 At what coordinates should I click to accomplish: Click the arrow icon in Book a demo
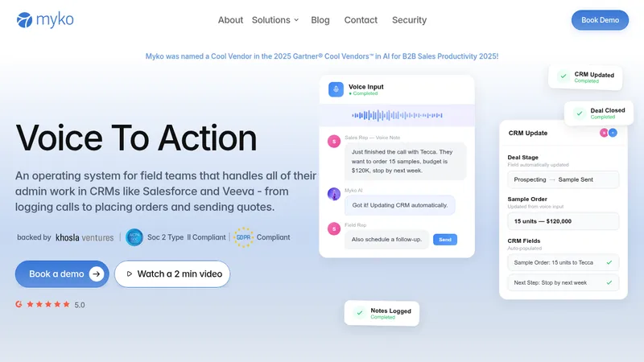97,274
